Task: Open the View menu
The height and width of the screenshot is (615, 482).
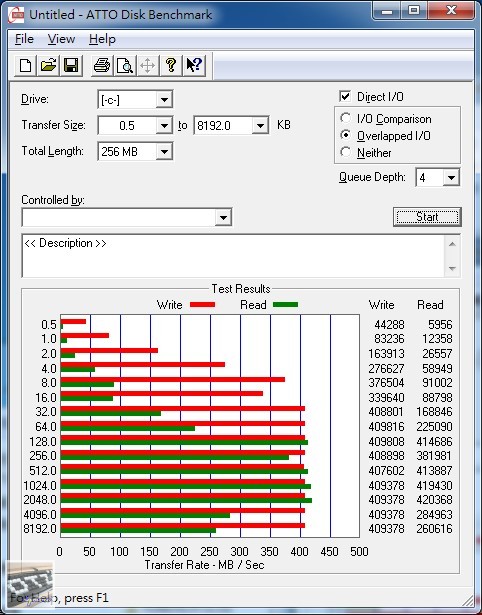Action: 61,39
